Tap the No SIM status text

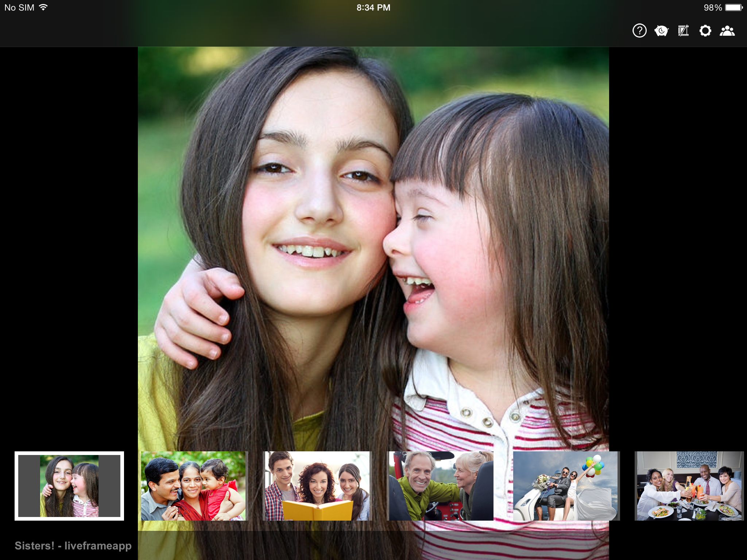coord(19,8)
